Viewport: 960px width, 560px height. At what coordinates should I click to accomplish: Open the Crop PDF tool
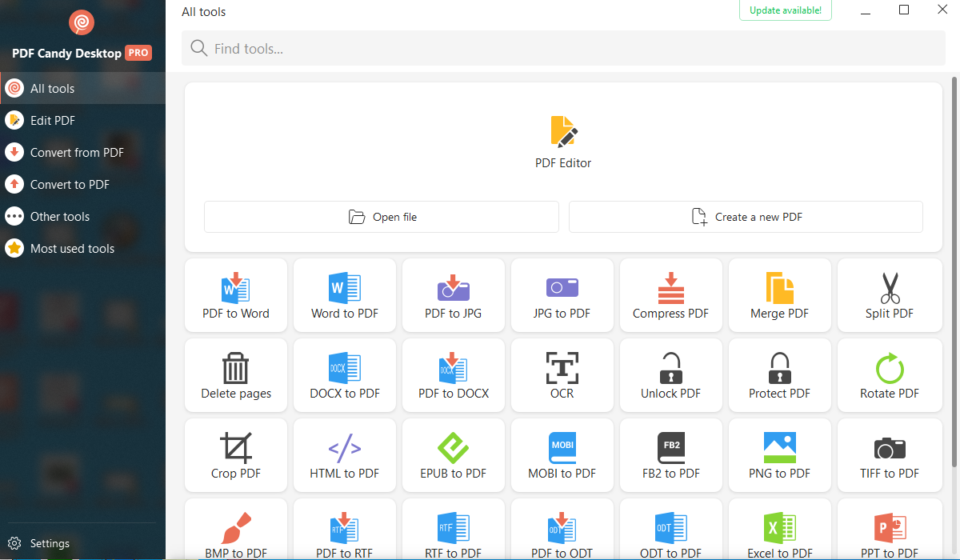[235, 455]
